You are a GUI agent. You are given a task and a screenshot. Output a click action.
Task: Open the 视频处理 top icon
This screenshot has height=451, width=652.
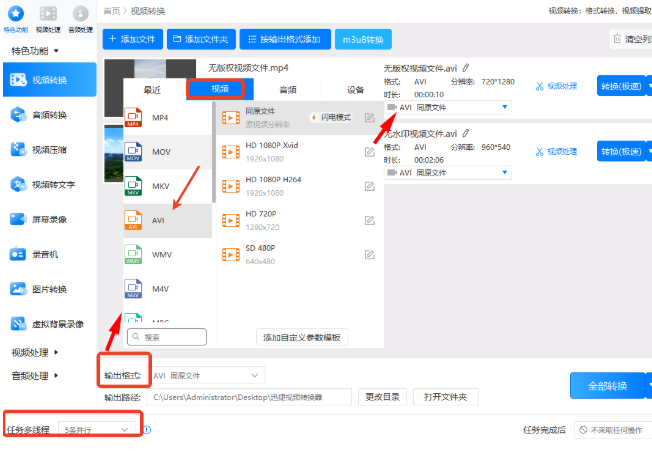[48, 13]
